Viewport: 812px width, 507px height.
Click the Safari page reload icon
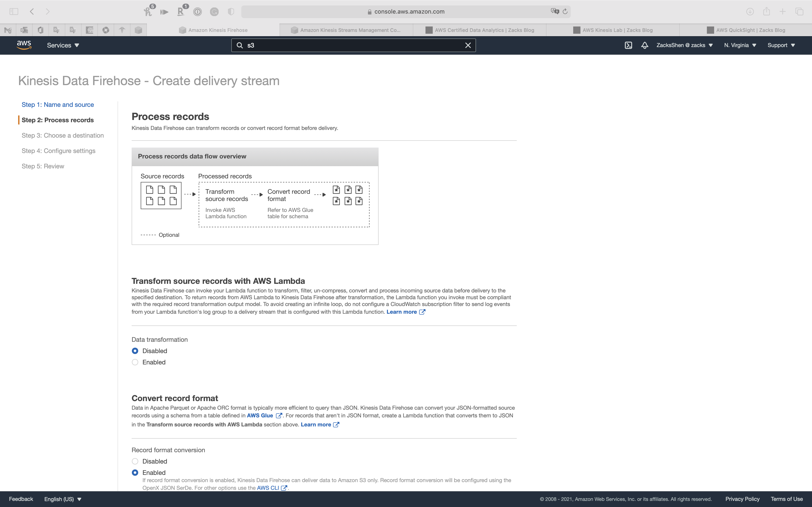[x=565, y=11]
